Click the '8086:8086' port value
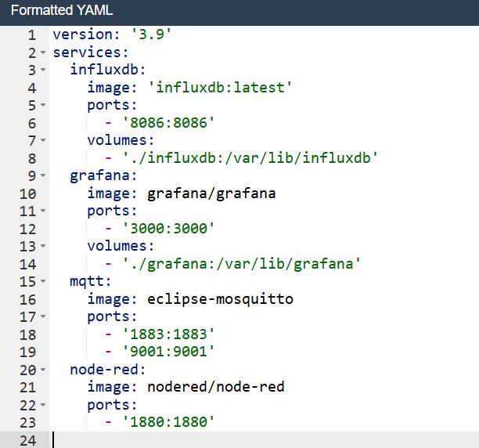 pos(168,123)
